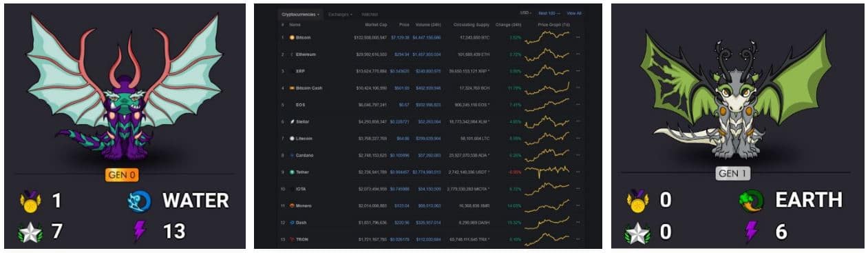Click the Bitcoin Cash logo icon

[x=292, y=88]
